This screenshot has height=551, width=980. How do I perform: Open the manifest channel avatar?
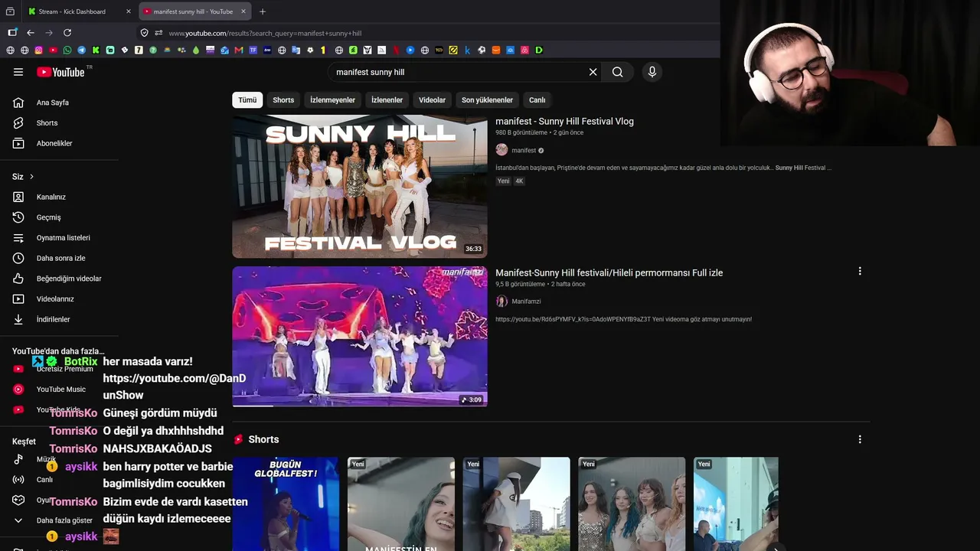(x=501, y=150)
